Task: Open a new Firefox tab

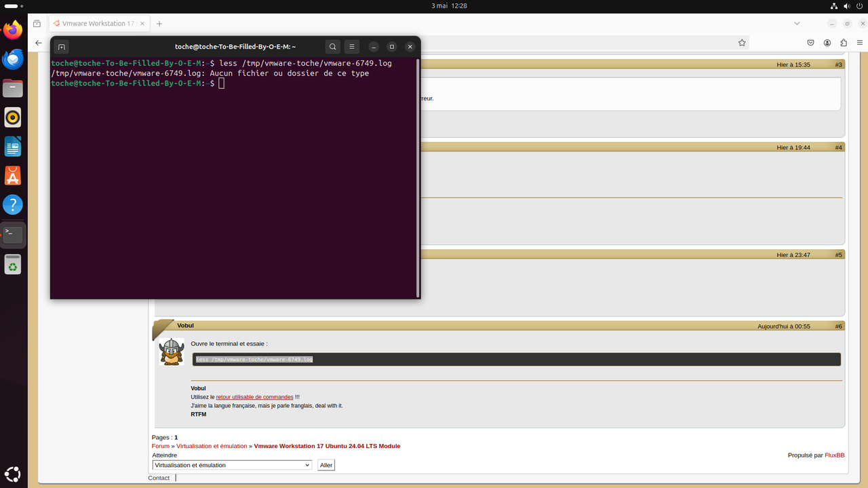Action: pyautogui.click(x=159, y=23)
